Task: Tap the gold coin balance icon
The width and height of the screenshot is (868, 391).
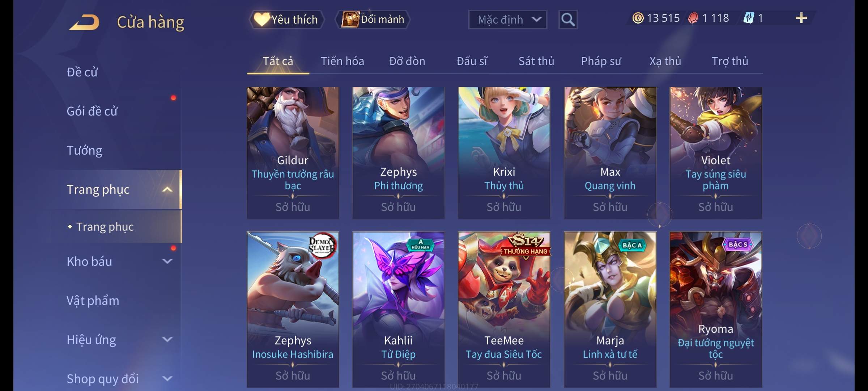Action: tap(638, 18)
